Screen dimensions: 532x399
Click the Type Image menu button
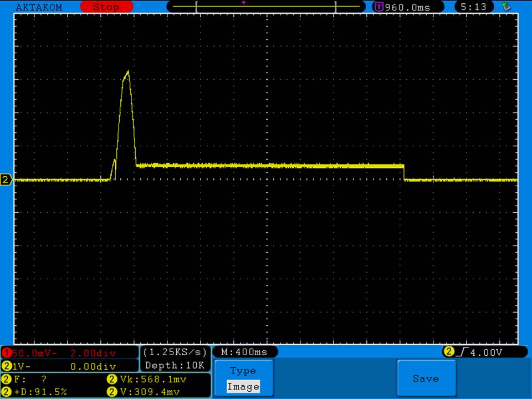pos(244,378)
